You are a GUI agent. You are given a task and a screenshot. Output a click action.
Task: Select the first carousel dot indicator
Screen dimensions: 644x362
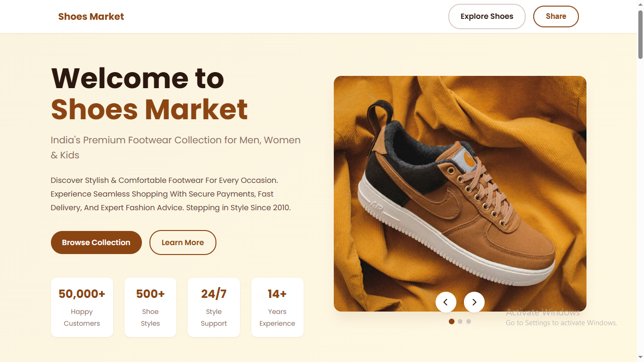(452, 321)
